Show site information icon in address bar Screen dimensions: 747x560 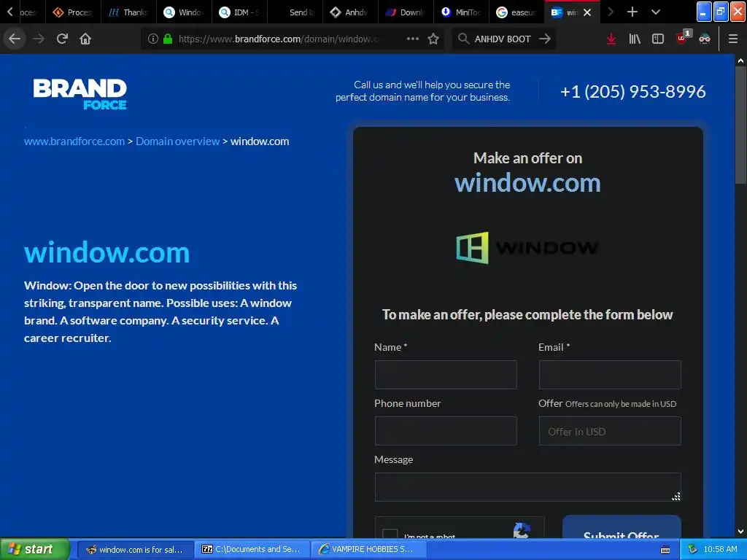[153, 39]
